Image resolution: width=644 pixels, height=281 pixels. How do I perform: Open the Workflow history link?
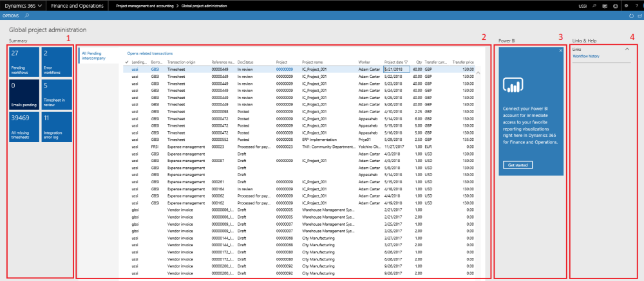tap(585, 56)
